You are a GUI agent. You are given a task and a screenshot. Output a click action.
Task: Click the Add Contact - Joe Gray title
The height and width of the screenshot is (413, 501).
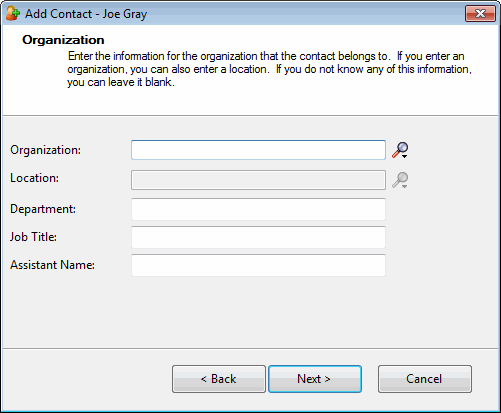86,14
